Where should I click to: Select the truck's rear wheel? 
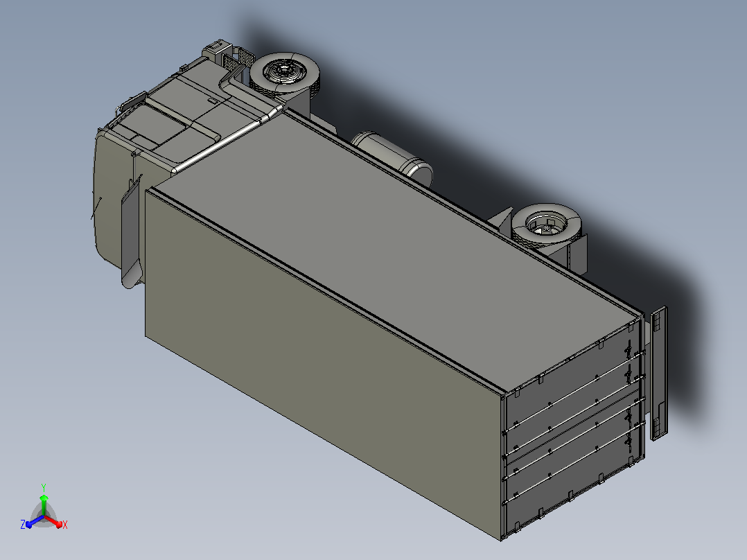point(547,225)
